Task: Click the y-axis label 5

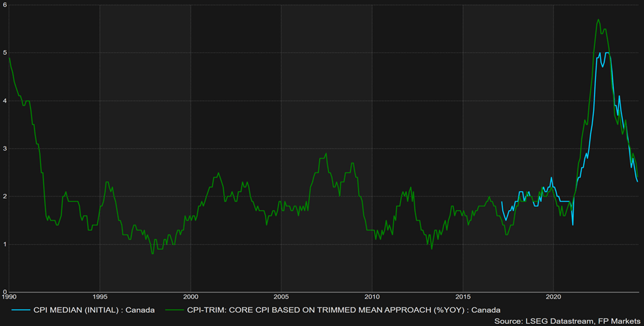Action: pos(4,53)
